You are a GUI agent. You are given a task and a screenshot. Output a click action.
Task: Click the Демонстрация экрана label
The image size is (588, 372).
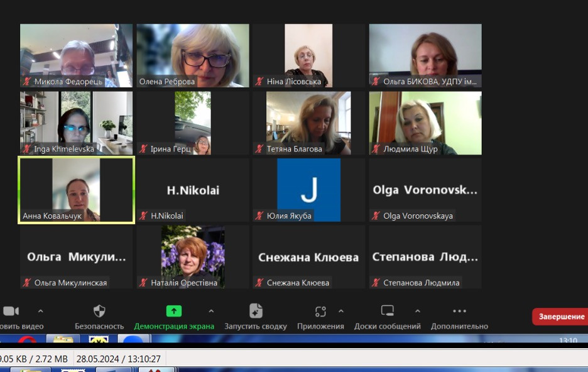(x=174, y=326)
